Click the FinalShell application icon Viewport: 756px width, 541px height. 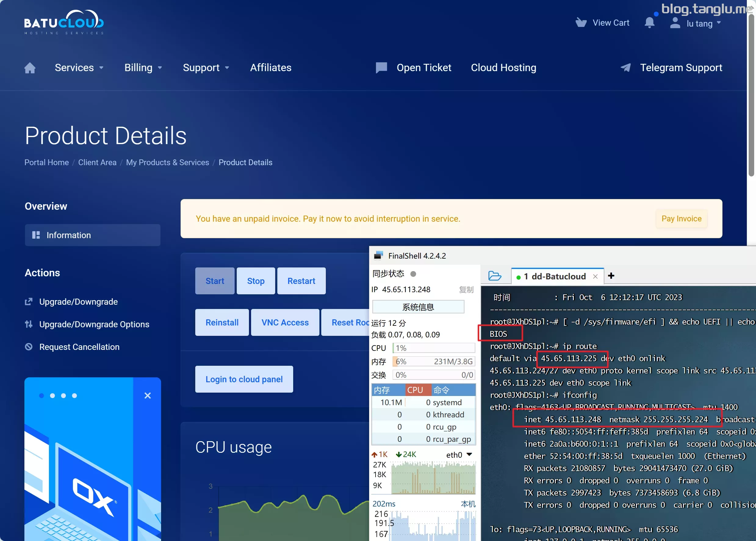pyautogui.click(x=379, y=256)
